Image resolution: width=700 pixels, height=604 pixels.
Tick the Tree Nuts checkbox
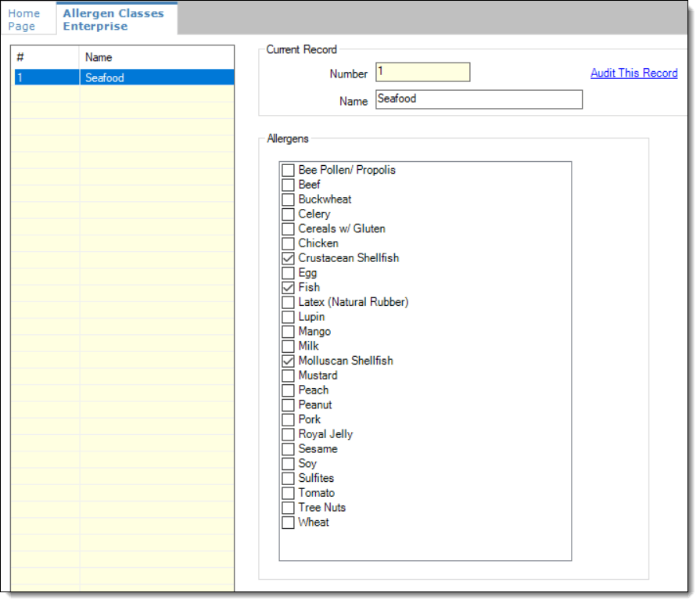(x=288, y=508)
